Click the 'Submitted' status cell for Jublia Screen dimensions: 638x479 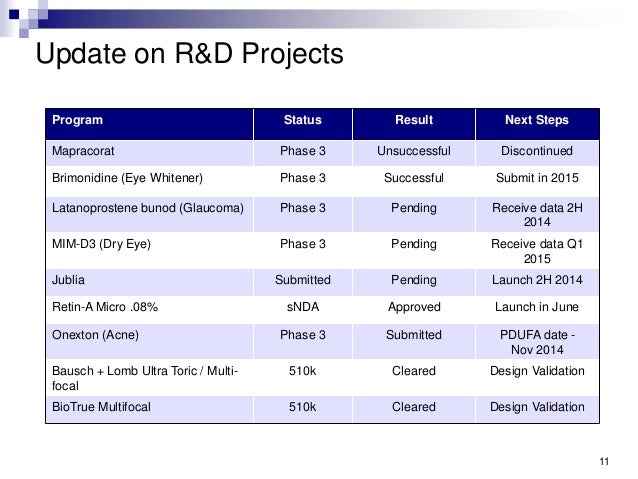303,280
